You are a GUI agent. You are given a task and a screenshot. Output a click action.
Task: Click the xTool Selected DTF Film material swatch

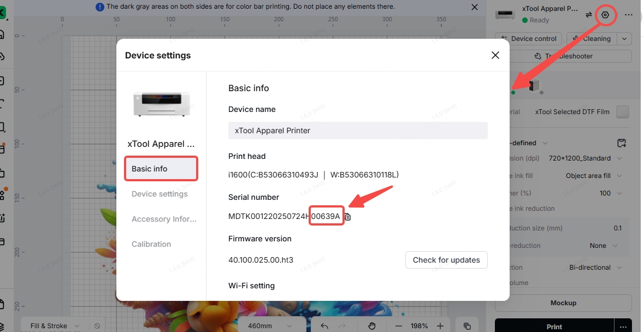623,111
